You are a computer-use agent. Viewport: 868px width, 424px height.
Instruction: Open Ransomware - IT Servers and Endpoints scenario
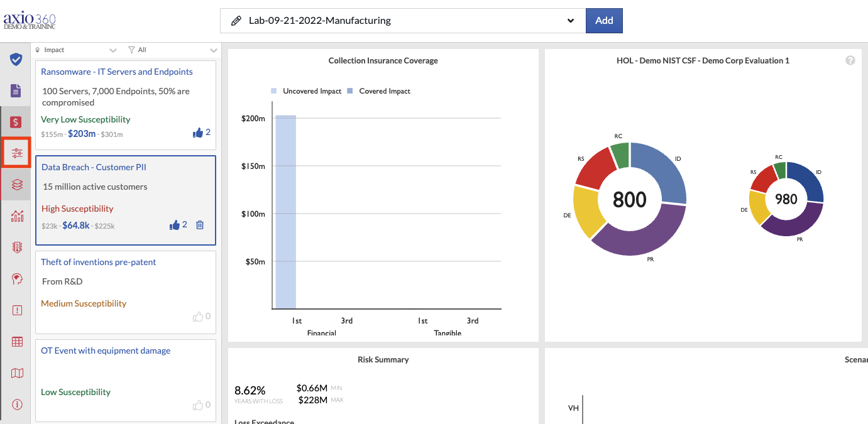tap(117, 72)
